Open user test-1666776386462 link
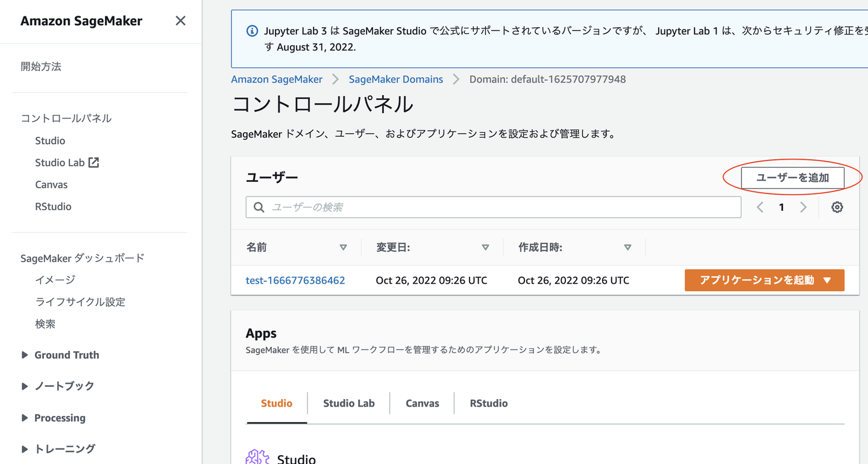 [x=295, y=280]
